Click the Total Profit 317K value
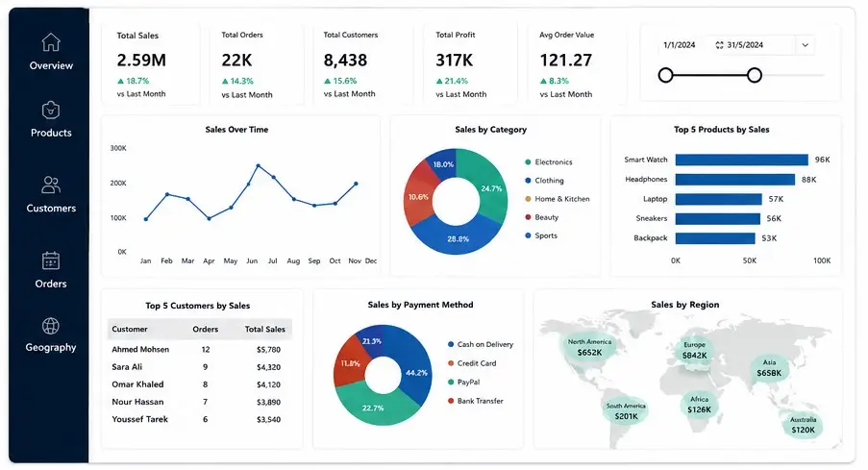 [455, 60]
